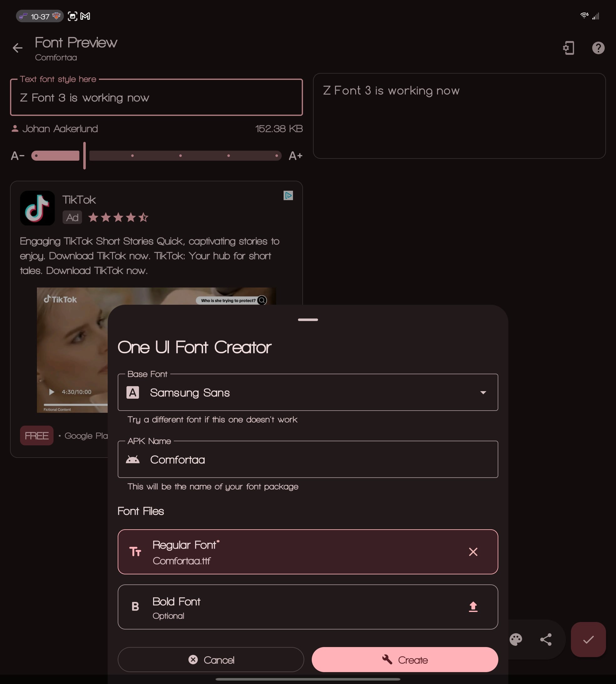The height and width of the screenshot is (684, 616).
Task: Click the AdChoices icon on TikTok ad
Action: (288, 195)
